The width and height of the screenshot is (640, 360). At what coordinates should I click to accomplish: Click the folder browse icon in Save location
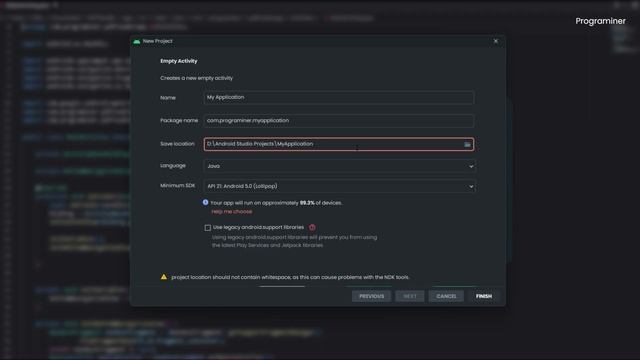coord(467,144)
